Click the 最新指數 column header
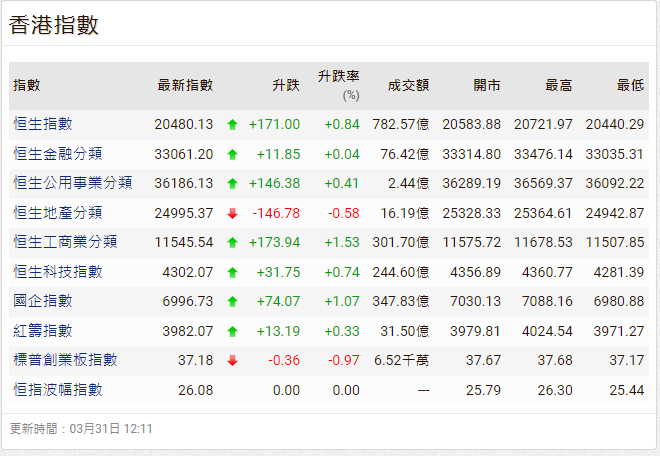The width and height of the screenshot is (660, 456). click(185, 86)
